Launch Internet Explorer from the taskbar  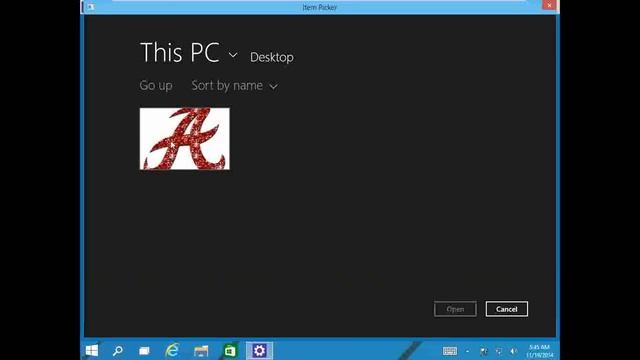(172, 351)
